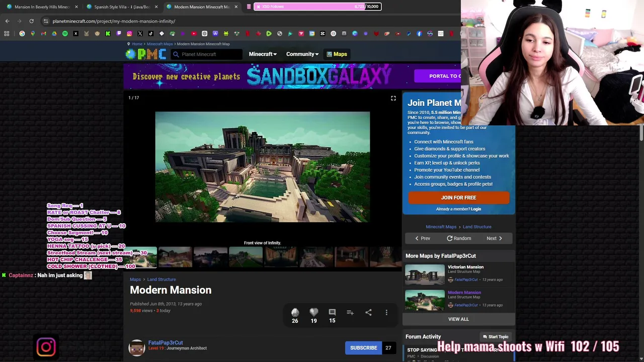Click JOIN FOR FREE button

tap(458, 198)
